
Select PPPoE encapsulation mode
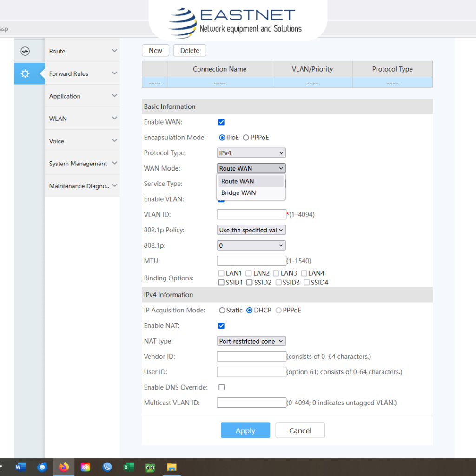246,138
